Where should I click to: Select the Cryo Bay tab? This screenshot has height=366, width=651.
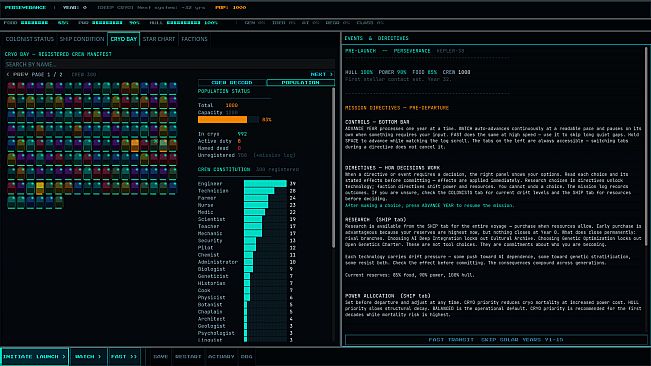[123, 39]
